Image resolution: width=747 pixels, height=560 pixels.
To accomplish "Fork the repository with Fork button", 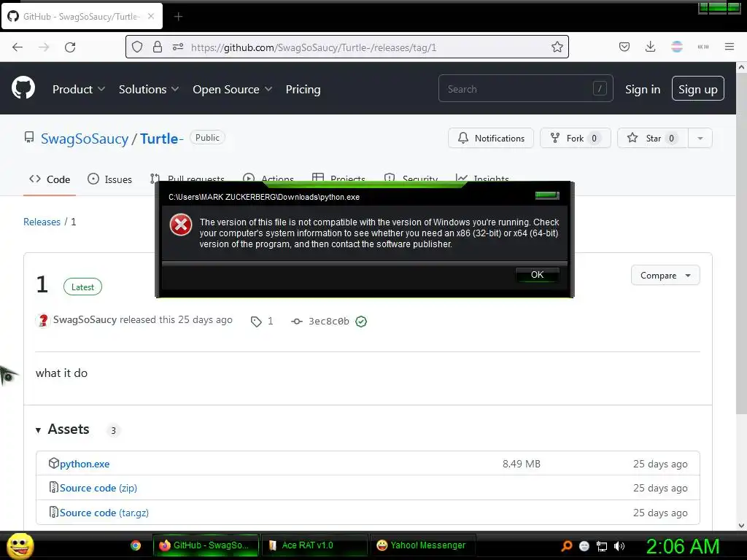I will 576,138.
